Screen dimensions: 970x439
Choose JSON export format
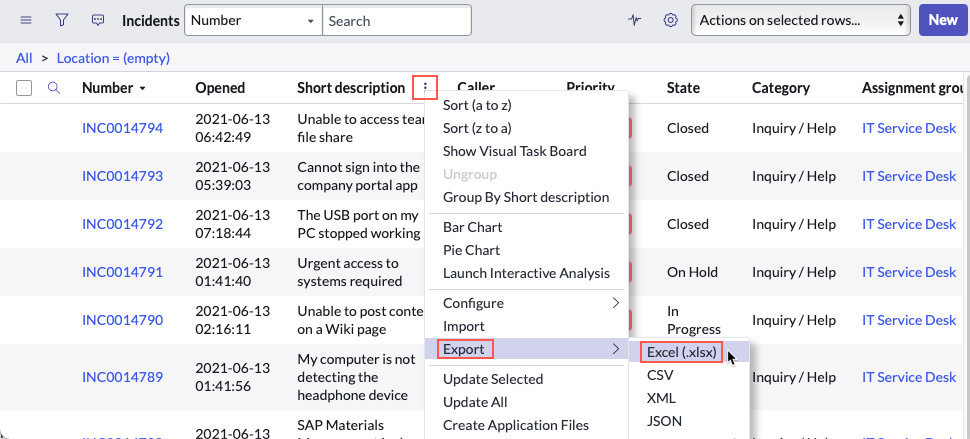(x=664, y=421)
